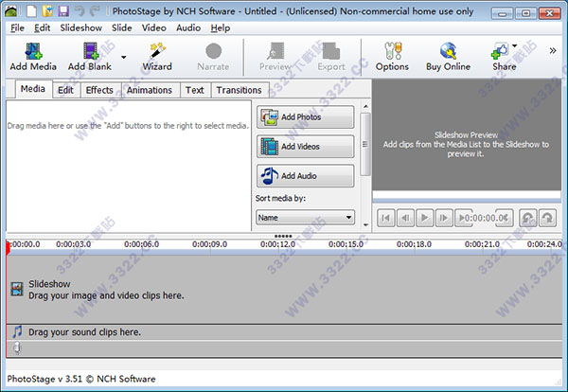Click the 'Drag media here' hint text

pyautogui.click(x=128, y=126)
